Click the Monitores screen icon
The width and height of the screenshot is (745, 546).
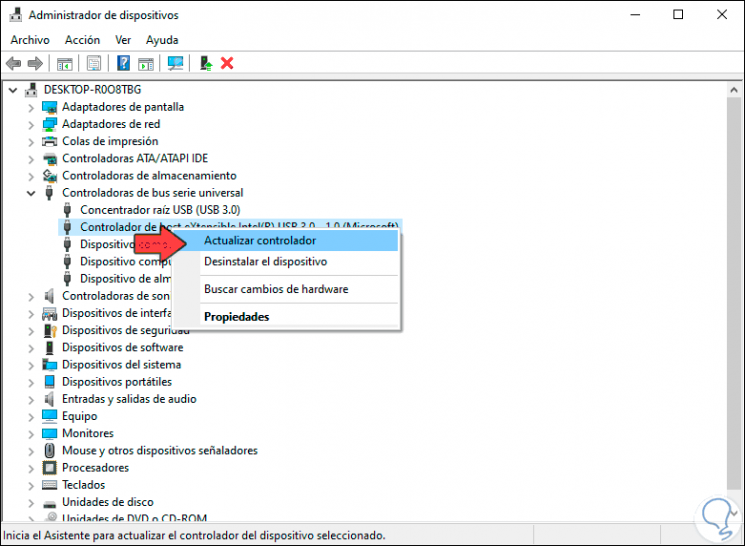click(49, 433)
